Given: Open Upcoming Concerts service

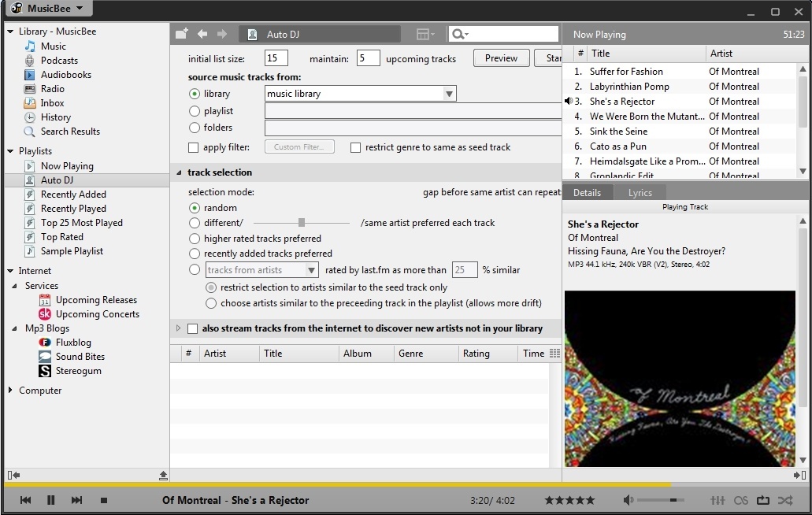Looking at the screenshot, I should pyautogui.click(x=98, y=314).
